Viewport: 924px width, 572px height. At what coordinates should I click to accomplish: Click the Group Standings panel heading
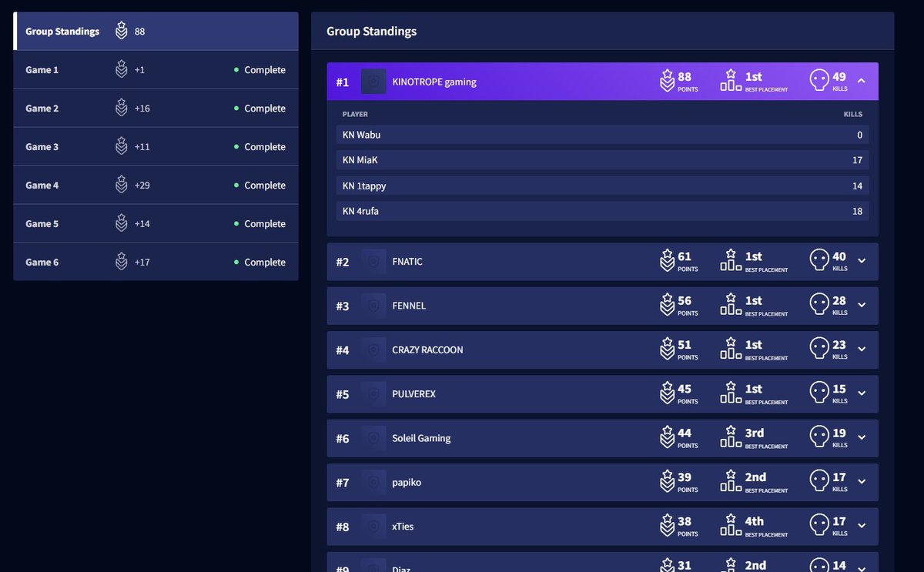372,32
